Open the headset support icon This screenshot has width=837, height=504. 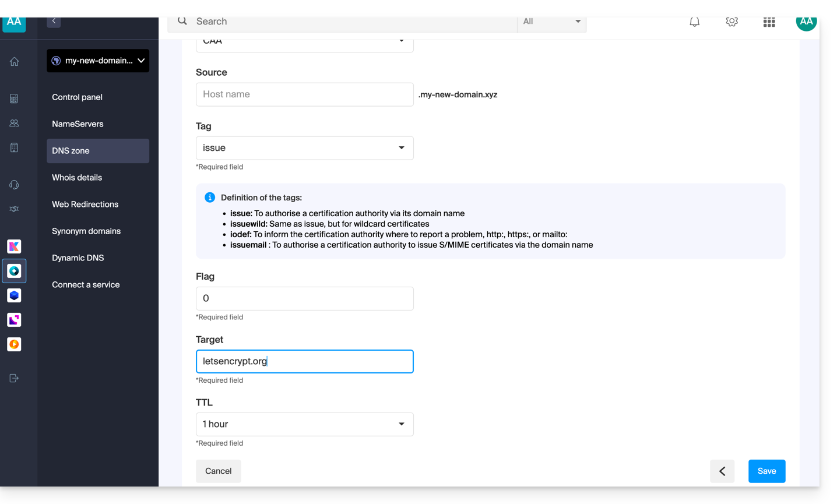point(15,185)
